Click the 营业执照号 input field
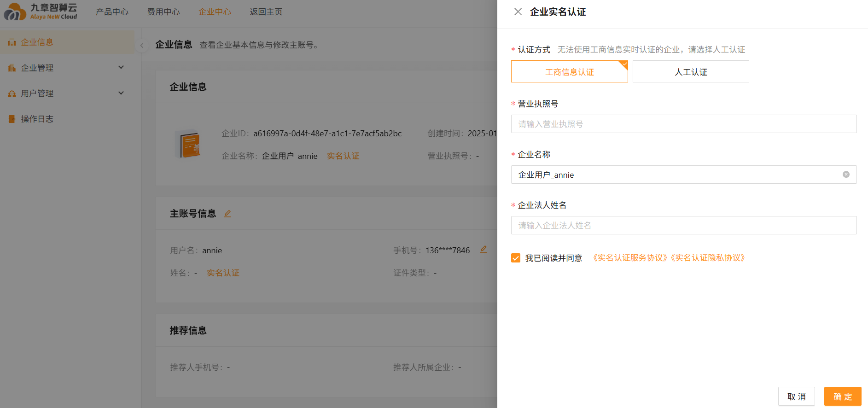This screenshot has width=868, height=408. click(683, 124)
